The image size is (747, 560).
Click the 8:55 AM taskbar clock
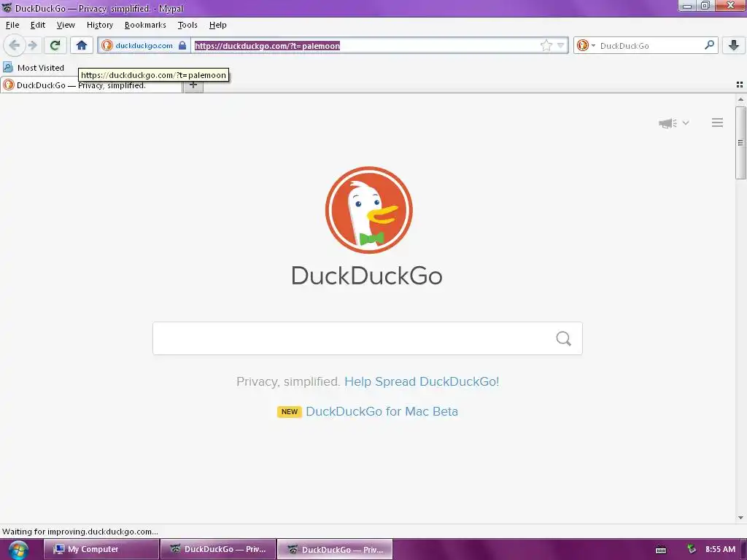[720, 549]
